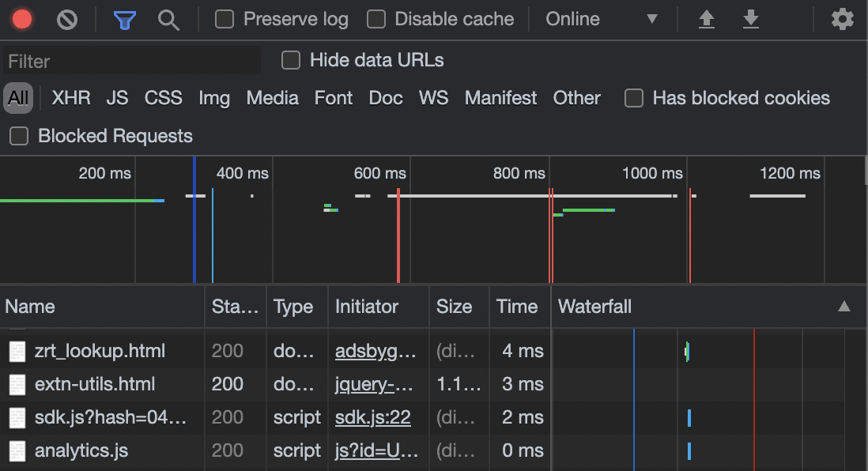Image resolution: width=868 pixels, height=471 pixels.
Task: Check Disable cache option
Action: pyautogui.click(x=376, y=20)
